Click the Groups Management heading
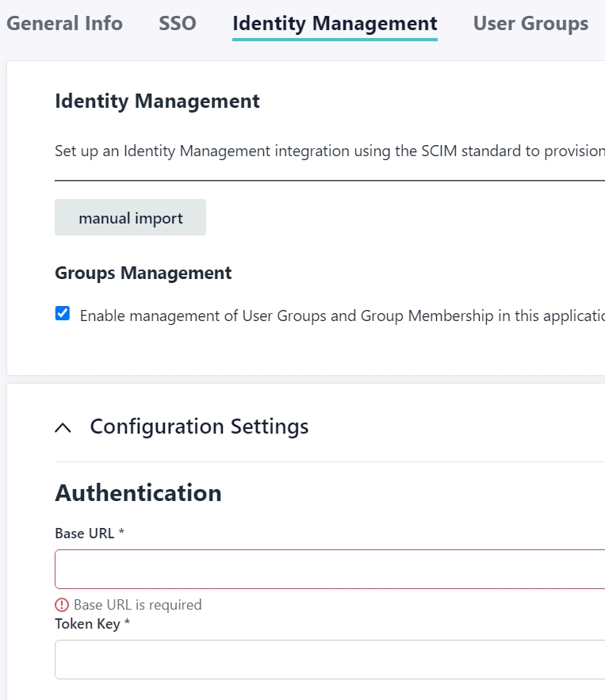This screenshot has height=700, width=605. [144, 273]
